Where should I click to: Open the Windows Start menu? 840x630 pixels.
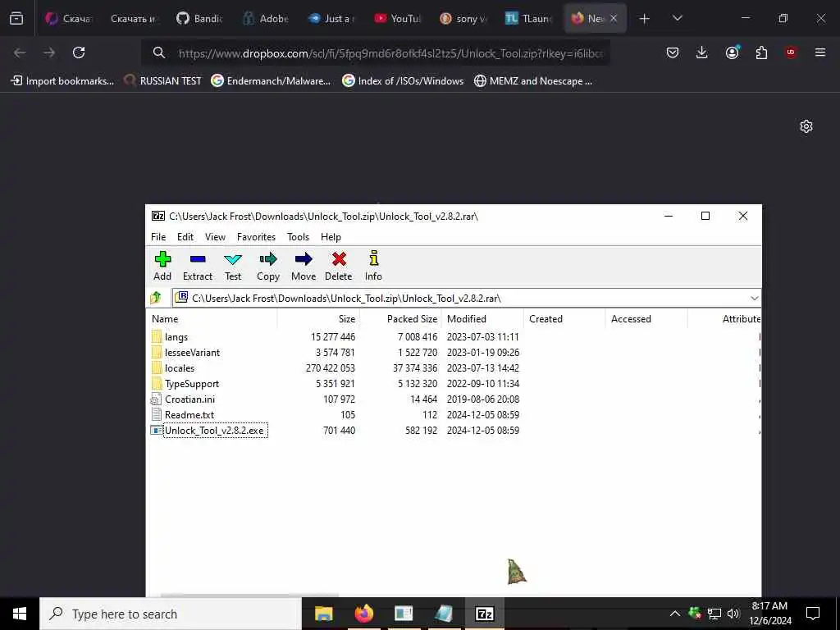pos(20,614)
